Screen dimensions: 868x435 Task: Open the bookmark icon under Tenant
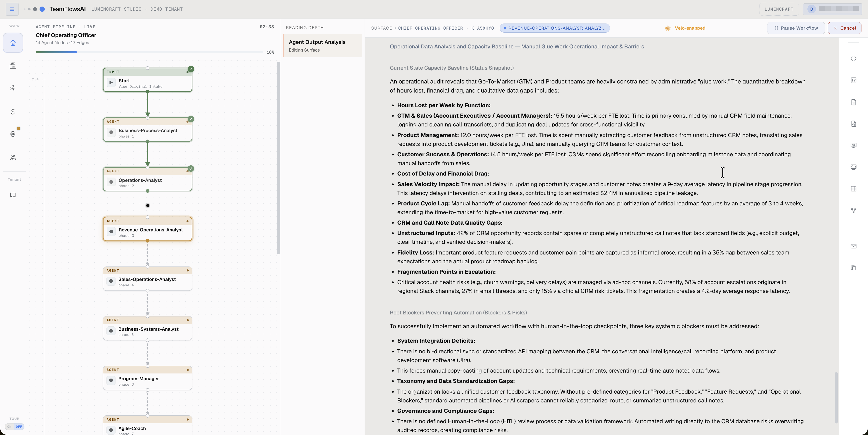coord(13,195)
